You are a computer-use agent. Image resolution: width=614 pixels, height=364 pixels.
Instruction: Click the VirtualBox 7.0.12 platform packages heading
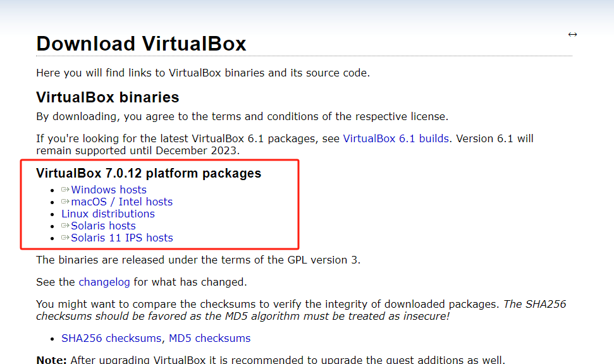(149, 173)
